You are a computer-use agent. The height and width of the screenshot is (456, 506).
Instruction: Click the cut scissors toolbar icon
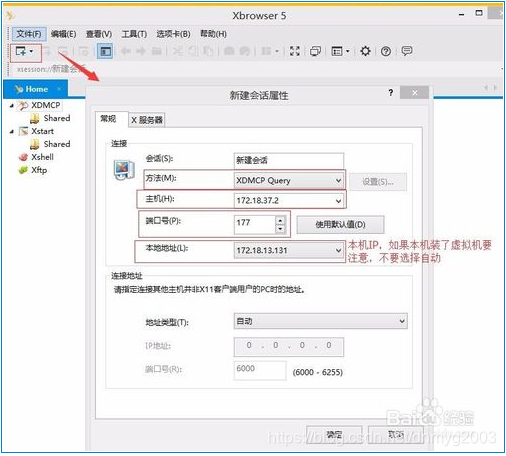(x=177, y=51)
